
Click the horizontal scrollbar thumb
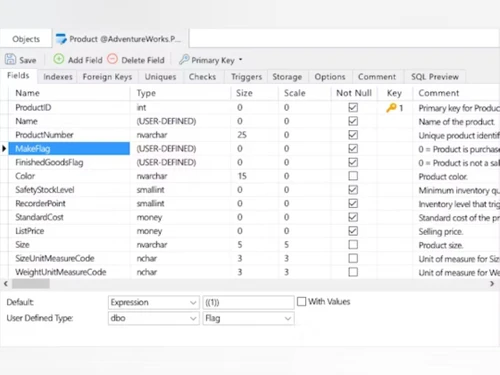pos(31,284)
